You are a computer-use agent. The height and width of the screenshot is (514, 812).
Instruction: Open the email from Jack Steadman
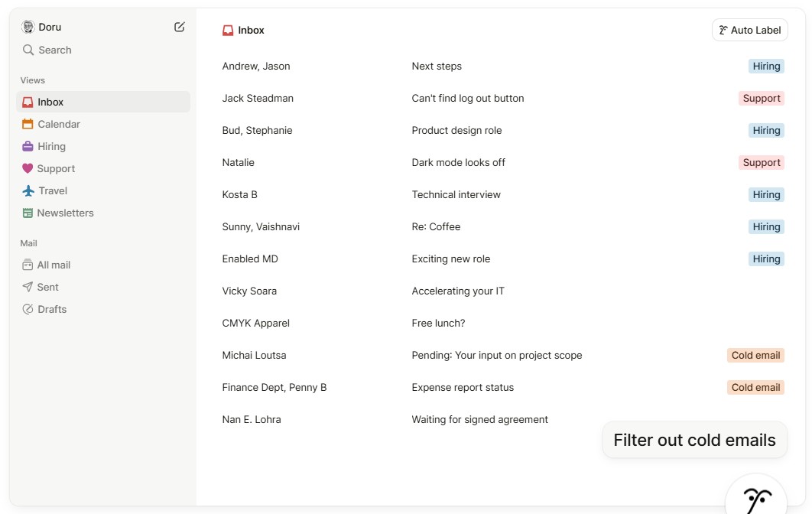(258, 98)
